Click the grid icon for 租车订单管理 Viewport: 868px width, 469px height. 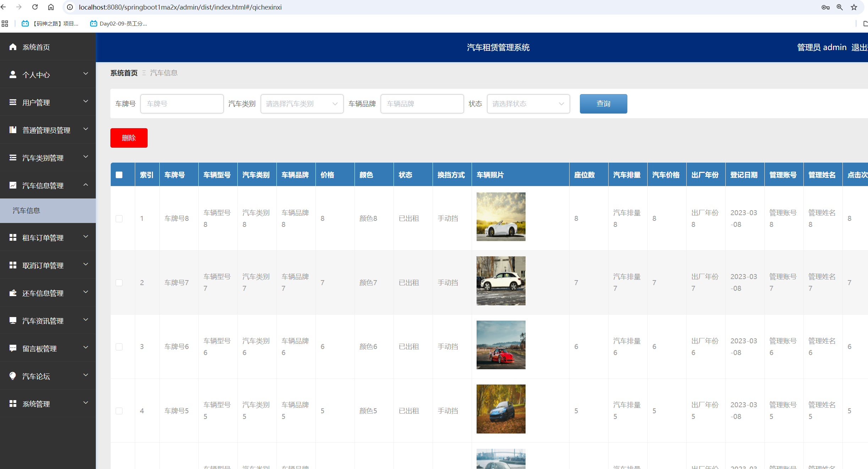tap(13, 238)
